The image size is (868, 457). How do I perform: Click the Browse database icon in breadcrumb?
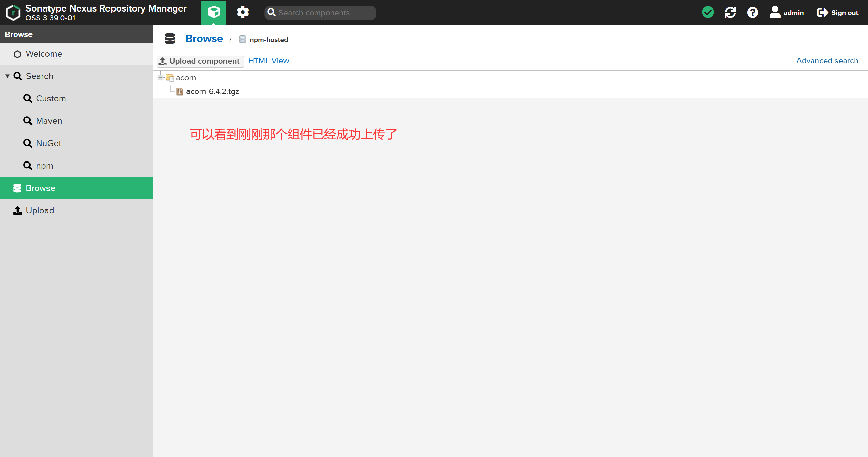pos(170,39)
